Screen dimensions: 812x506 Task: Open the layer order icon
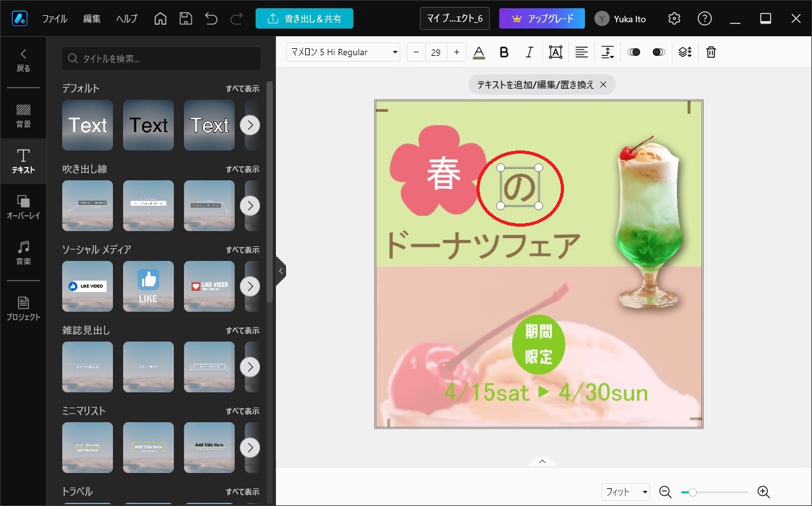pos(684,53)
